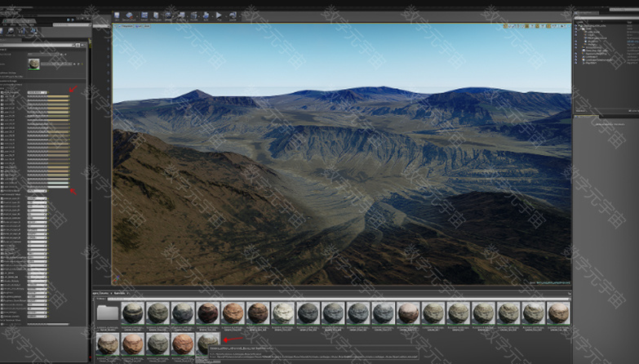Expand the Launch options dropdown arrow
The image size is (639, 364).
[x=240, y=16]
